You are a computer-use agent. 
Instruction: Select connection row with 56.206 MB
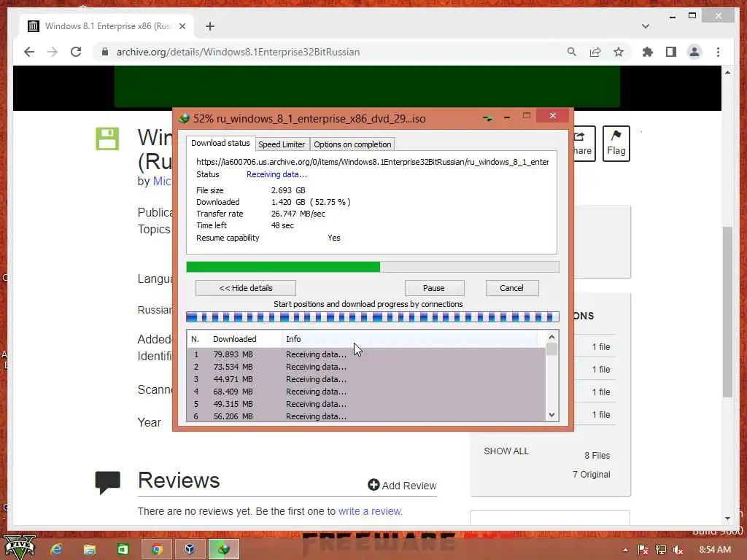366,416
